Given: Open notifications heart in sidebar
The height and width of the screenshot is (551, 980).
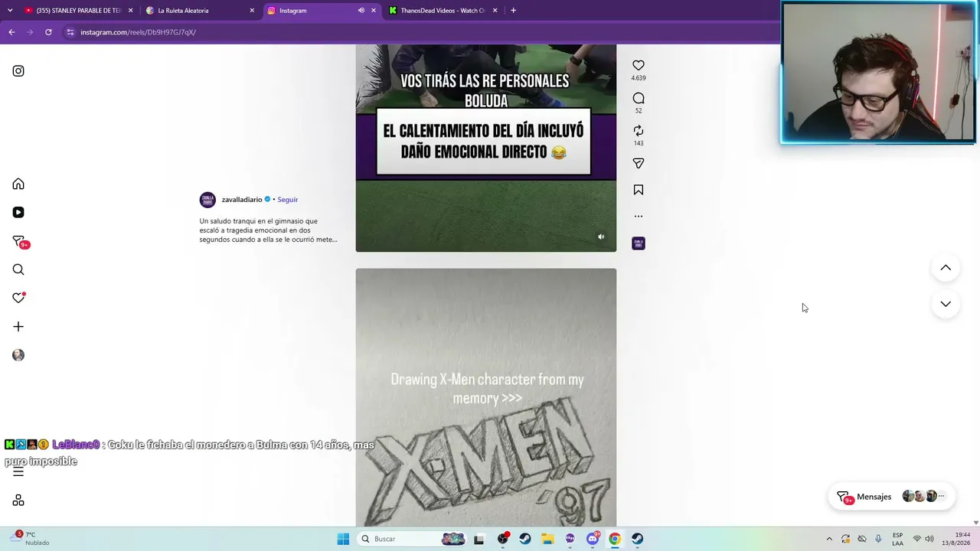Looking at the screenshot, I should tap(18, 298).
